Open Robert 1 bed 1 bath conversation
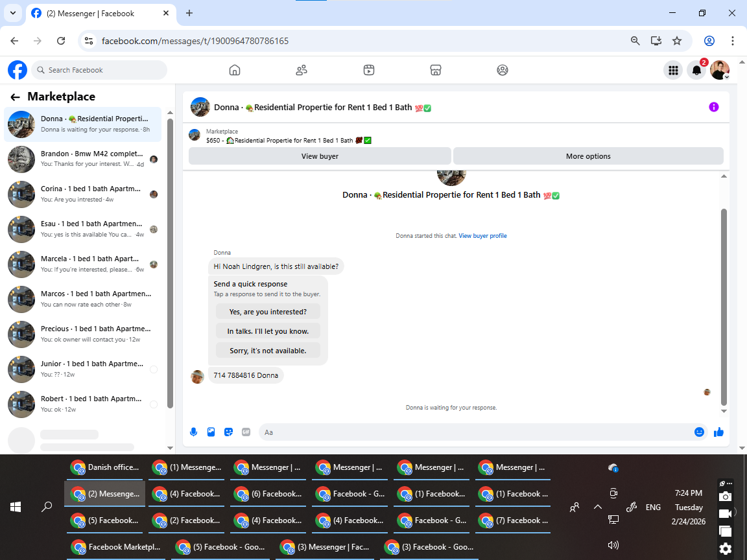The image size is (747, 560). click(83, 404)
